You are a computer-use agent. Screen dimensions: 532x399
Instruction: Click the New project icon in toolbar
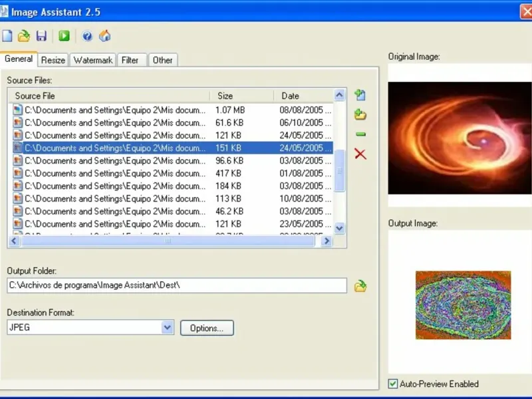pyautogui.click(x=7, y=36)
